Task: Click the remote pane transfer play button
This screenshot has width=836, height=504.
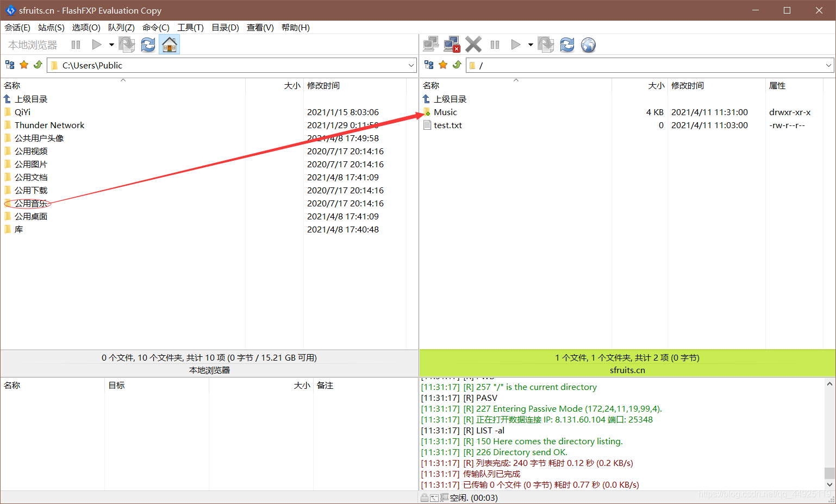Action: pos(516,45)
